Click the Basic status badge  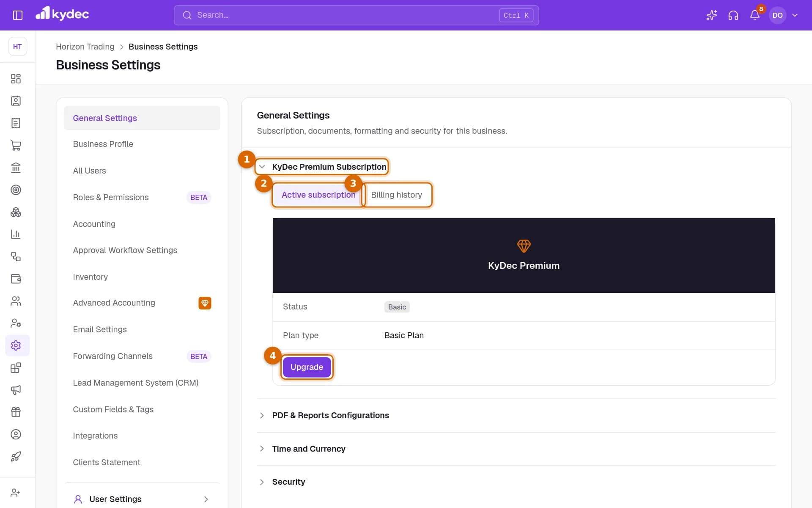click(x=397, y=307)
